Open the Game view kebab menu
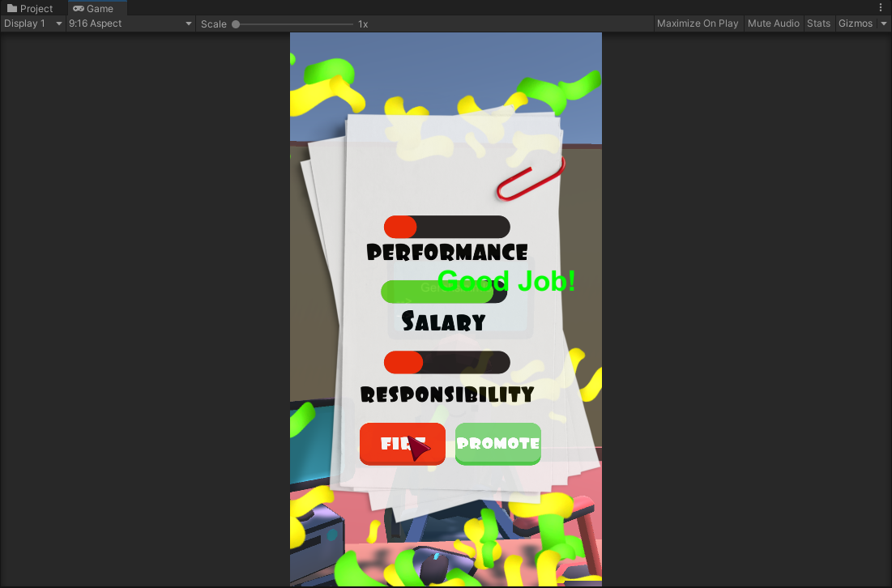Image resolution: width=892 pixels, height=588 pixels. pos(881,7)
